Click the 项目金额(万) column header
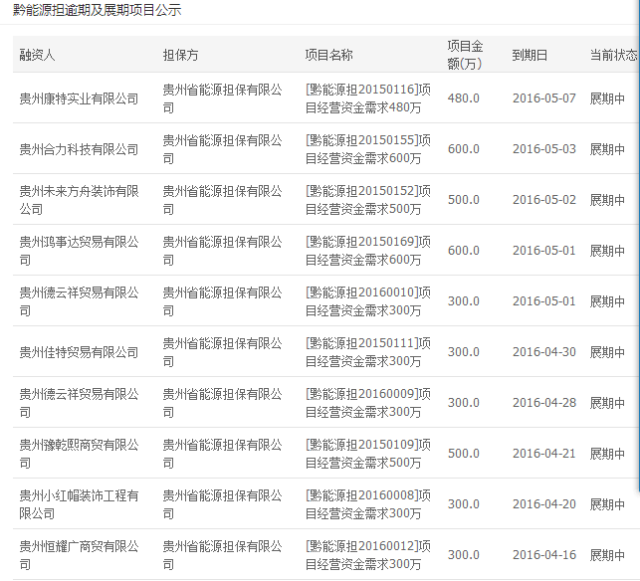640x581 pixels. pyautogui.click(x=465, y=55)
